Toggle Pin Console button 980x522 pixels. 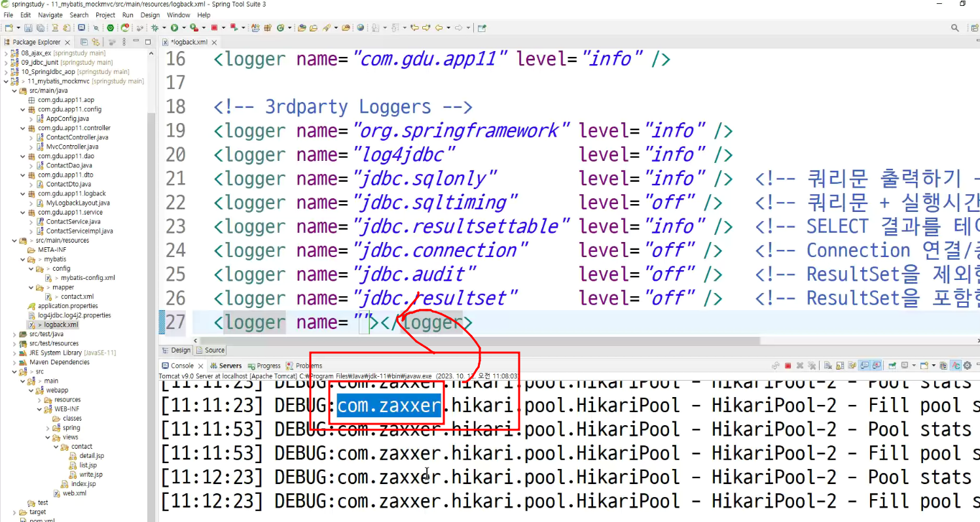[x=892, y=366]
